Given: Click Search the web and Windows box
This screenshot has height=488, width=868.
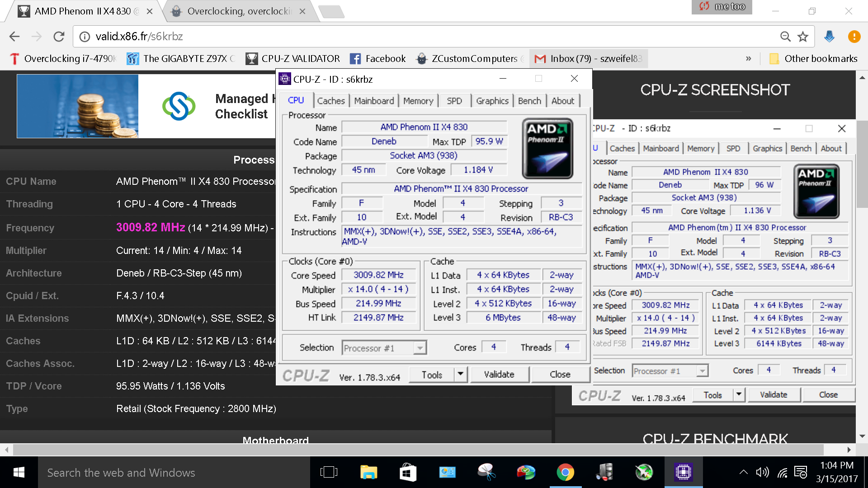Looking at the screenshot, I should point(174,473).
